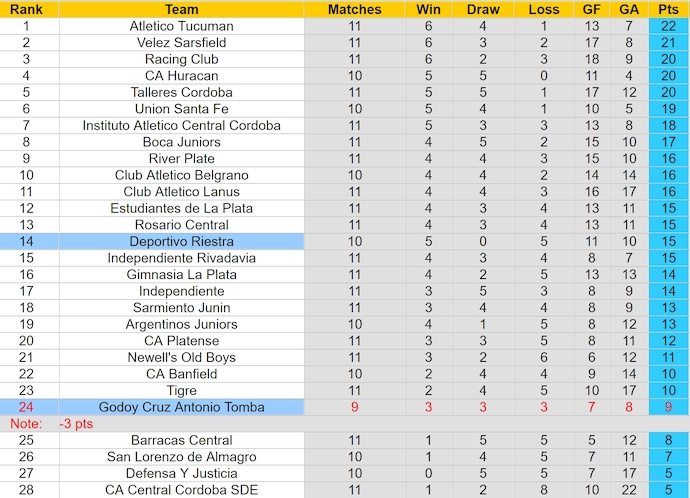Click the Team column header
This screenshot has width=690, height=498.
(x=182, y=9)
